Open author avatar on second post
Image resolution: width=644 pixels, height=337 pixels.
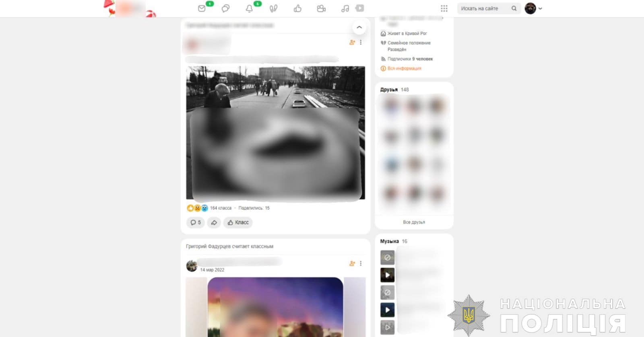(x=192, y=266)
